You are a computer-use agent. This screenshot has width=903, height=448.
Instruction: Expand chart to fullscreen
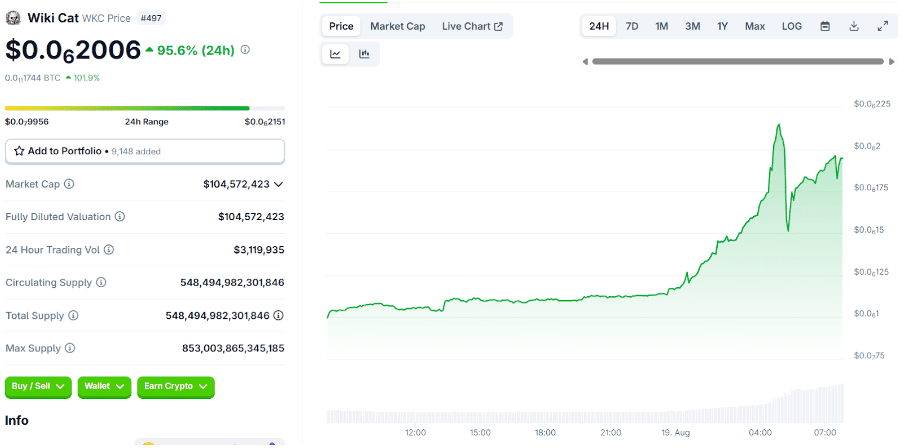tap(882, 26)
